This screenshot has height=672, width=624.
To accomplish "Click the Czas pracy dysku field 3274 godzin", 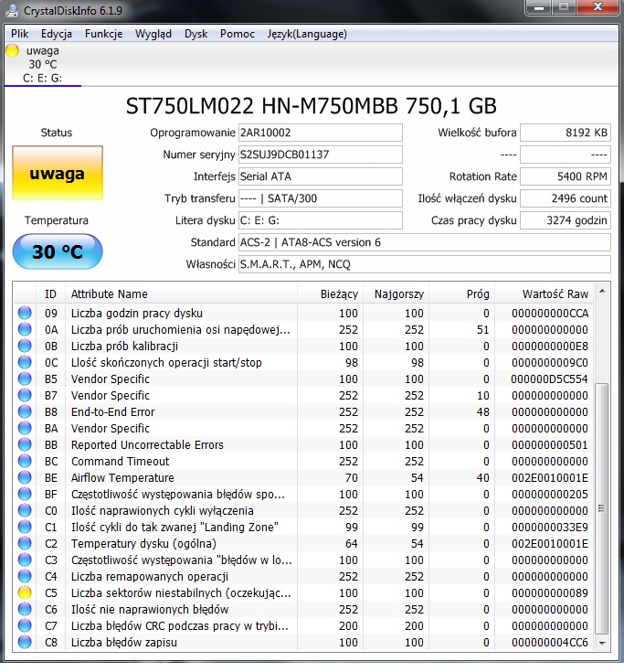I will (566, 220).
